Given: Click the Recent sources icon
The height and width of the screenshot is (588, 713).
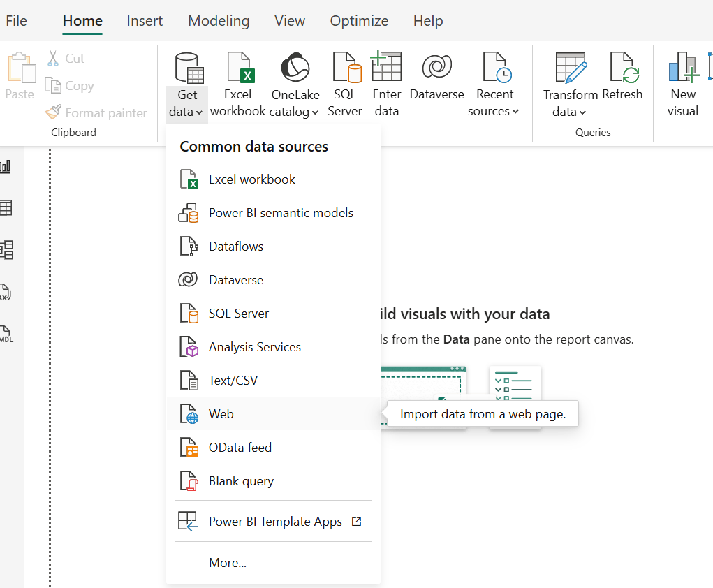Looking at the screenshot, I should click(x=497, y=67).
